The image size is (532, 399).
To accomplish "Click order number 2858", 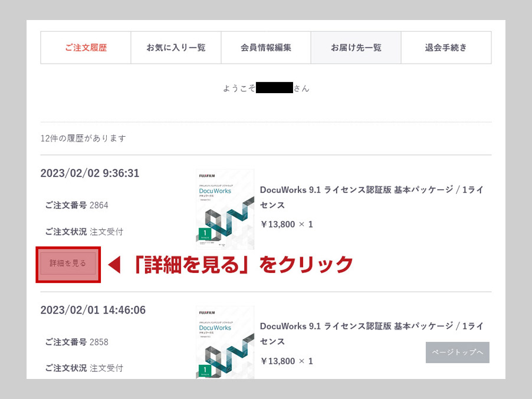I will click(x=98, y=342).
